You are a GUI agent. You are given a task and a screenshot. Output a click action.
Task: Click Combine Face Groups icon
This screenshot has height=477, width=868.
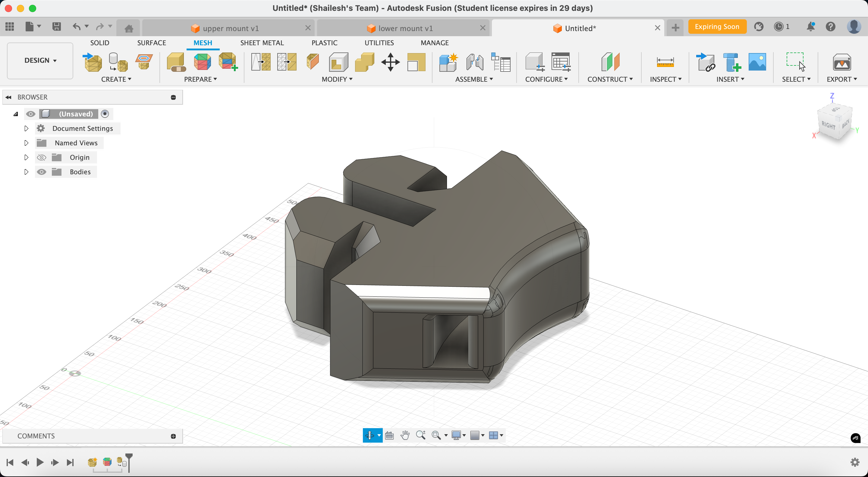228,62
